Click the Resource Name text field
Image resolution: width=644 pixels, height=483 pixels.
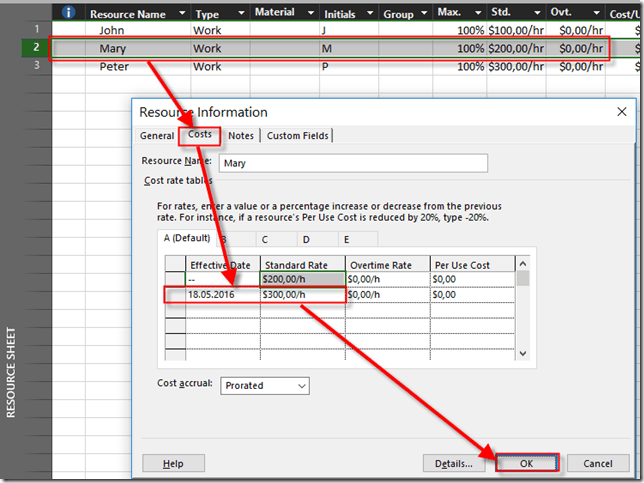pos(352,162)
